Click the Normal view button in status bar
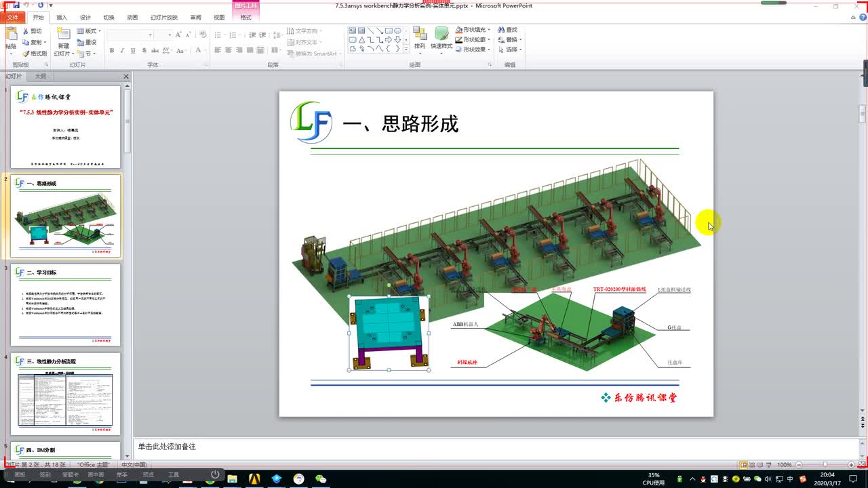868x488 pixels. pyautogui.click(x=744, y=465)
